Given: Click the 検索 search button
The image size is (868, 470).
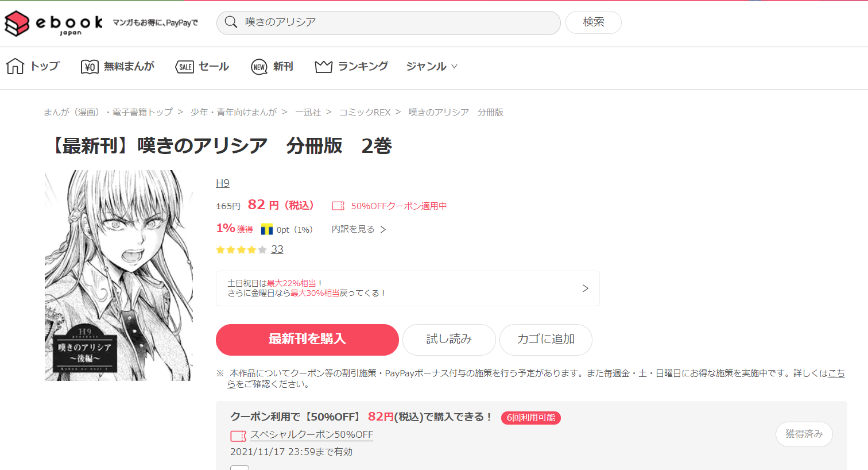Looking at the screenshot, I should (x=594, y=22).
